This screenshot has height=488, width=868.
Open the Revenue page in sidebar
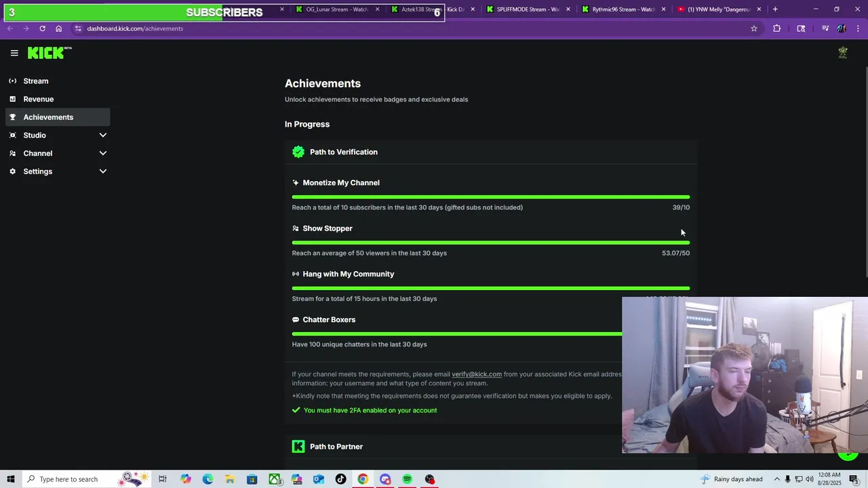pyautogui.click(x=58, y=99)
